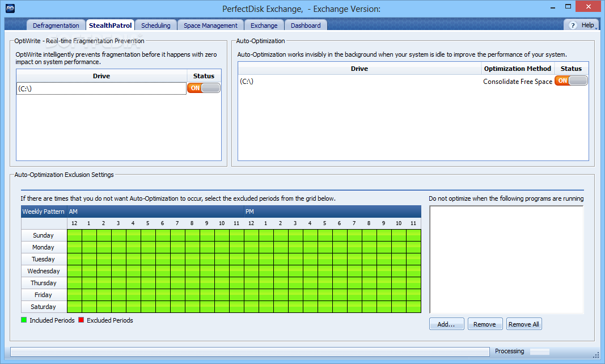This screenshot has height=364, width=605.
Task: Click the Optimization Method column header
Action: 518,69
